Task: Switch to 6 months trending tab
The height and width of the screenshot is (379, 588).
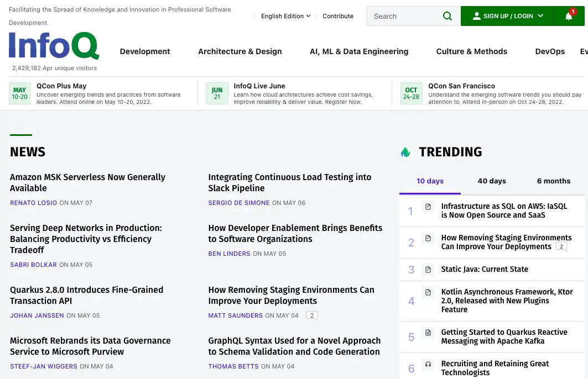Action: coord(554,181)
